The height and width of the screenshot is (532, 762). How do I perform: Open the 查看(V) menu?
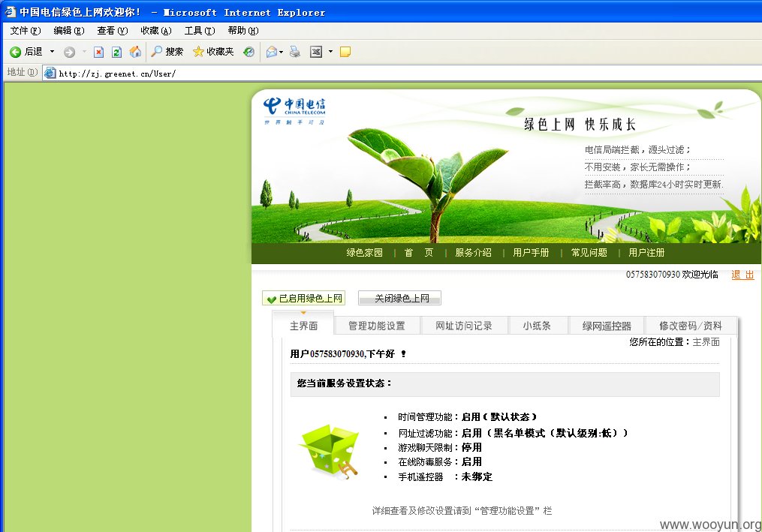[113, 31]
